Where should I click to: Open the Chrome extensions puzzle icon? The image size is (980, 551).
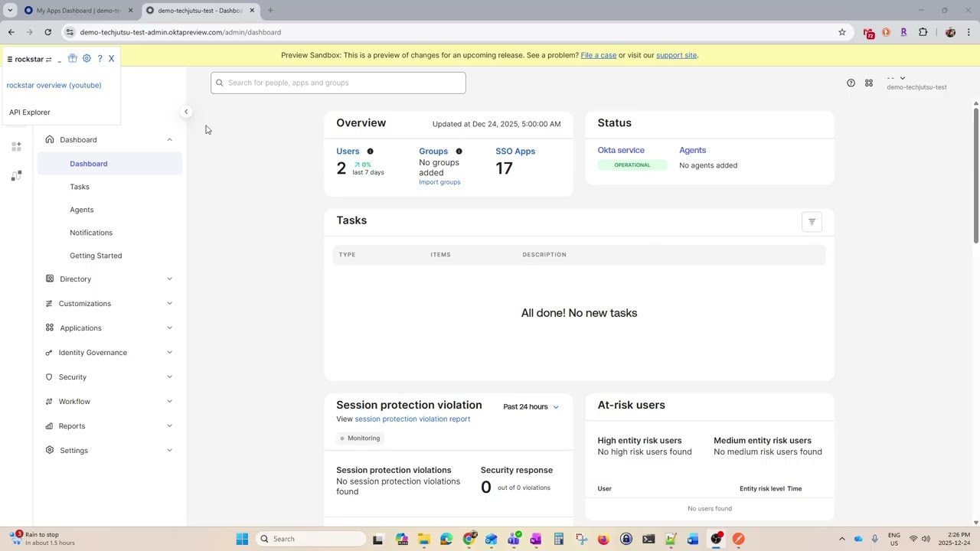coord(923,32)
